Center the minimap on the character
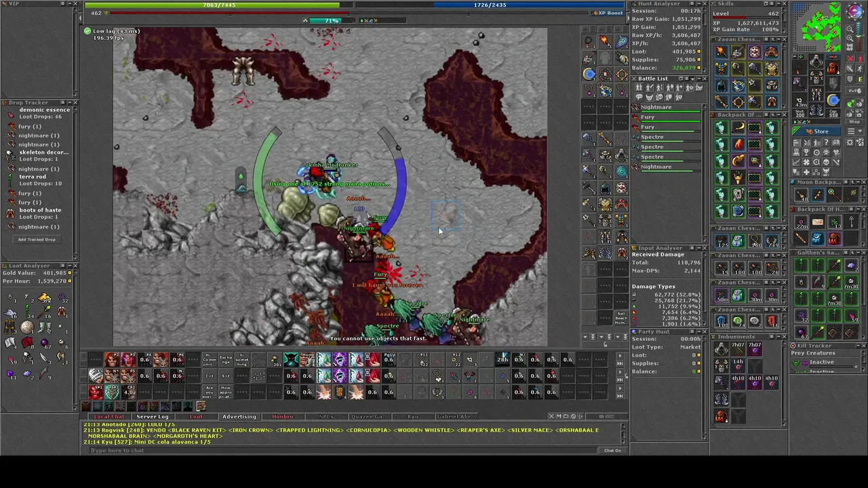Viewport: 868px width, 488px height. point(850,47)
